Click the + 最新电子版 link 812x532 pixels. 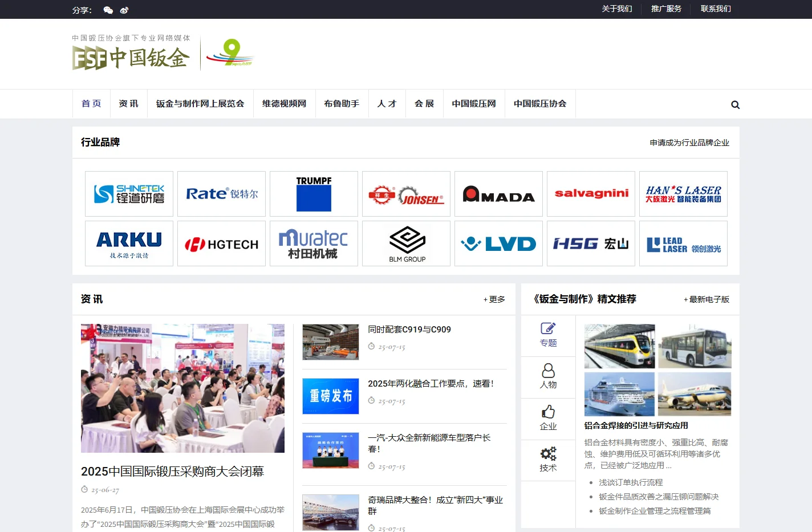707,299
